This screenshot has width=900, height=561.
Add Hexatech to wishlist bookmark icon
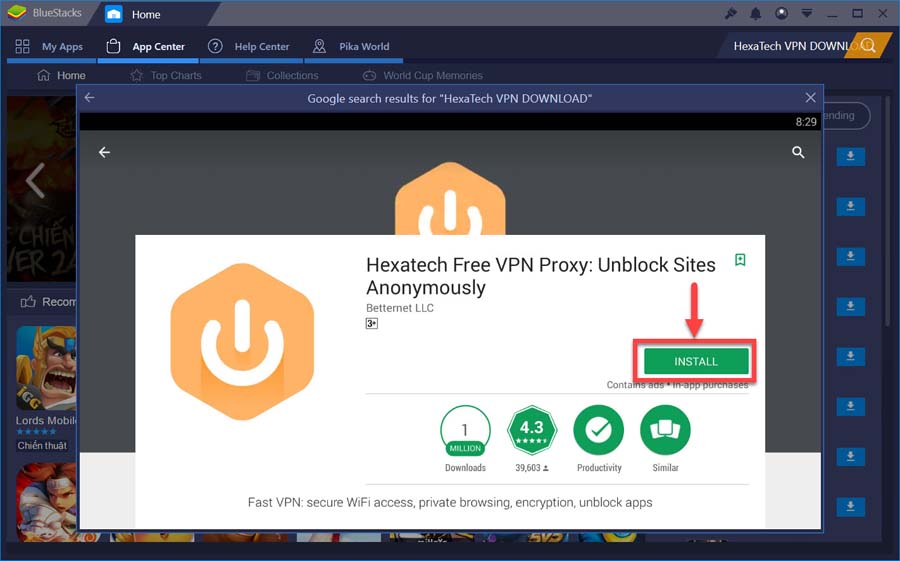[740, 260]
